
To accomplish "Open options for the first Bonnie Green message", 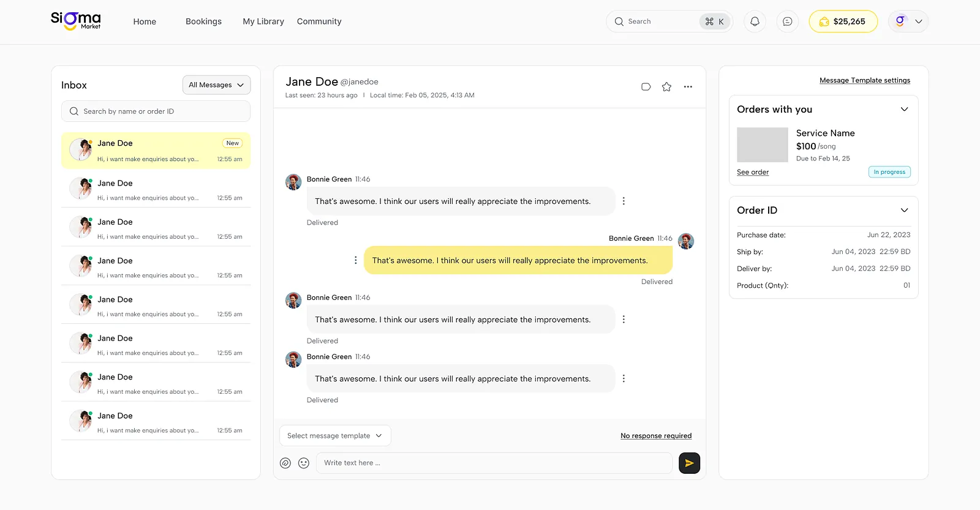I will pyautogui.click(x=624, y=201).
